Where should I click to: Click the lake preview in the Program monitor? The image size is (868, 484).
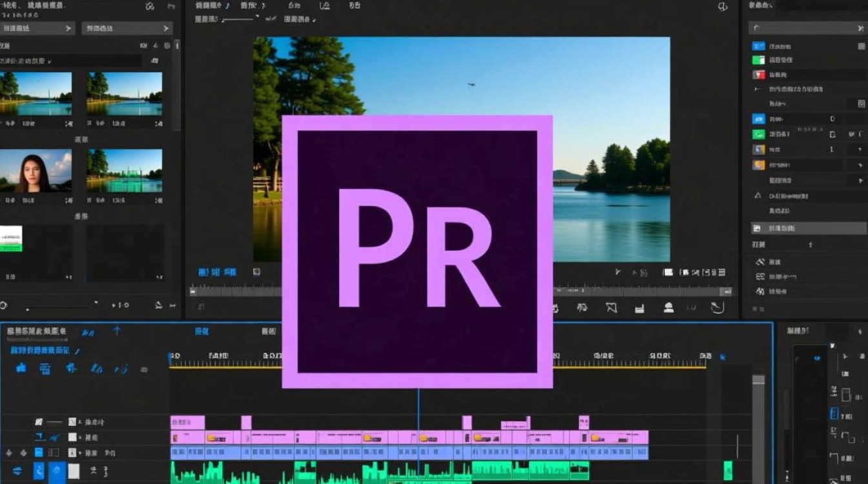pos(462,149)
